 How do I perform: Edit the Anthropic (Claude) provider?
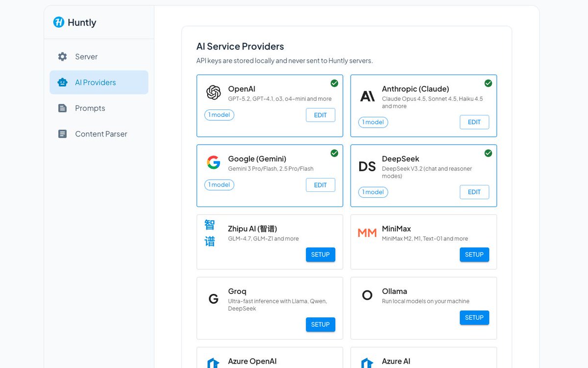[x=474, y=122]
